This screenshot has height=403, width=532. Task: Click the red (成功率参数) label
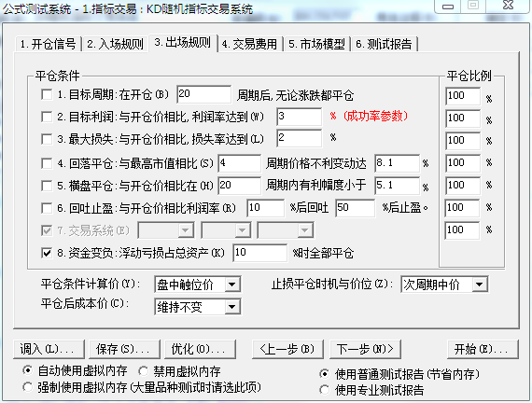375,117
